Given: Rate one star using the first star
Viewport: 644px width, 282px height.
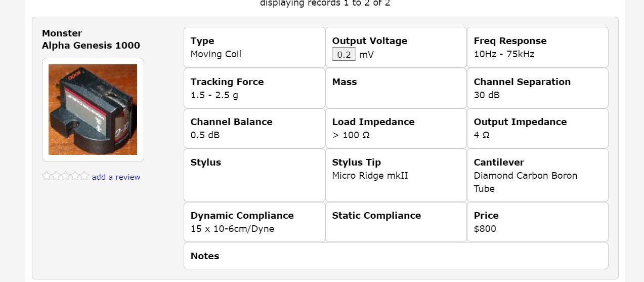Looking at the screenshot, I should coord(47,176).
